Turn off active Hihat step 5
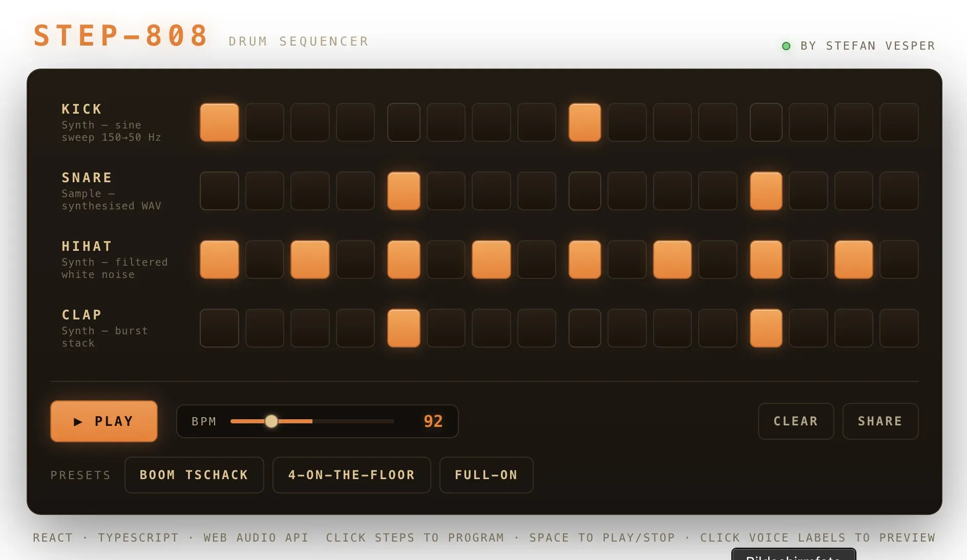The width and height of the screenshot is (967, 560). pyautogui.click(x=404, y=260)
